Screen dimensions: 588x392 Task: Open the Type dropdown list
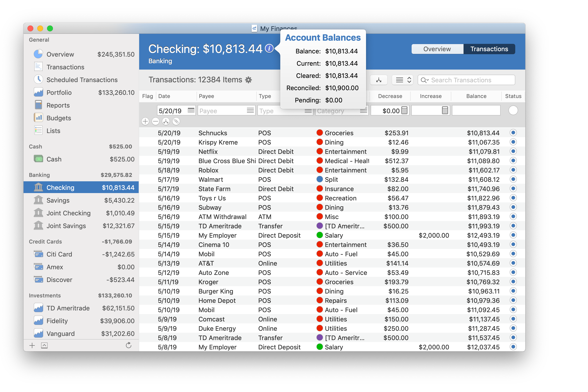tap(308, 111)
